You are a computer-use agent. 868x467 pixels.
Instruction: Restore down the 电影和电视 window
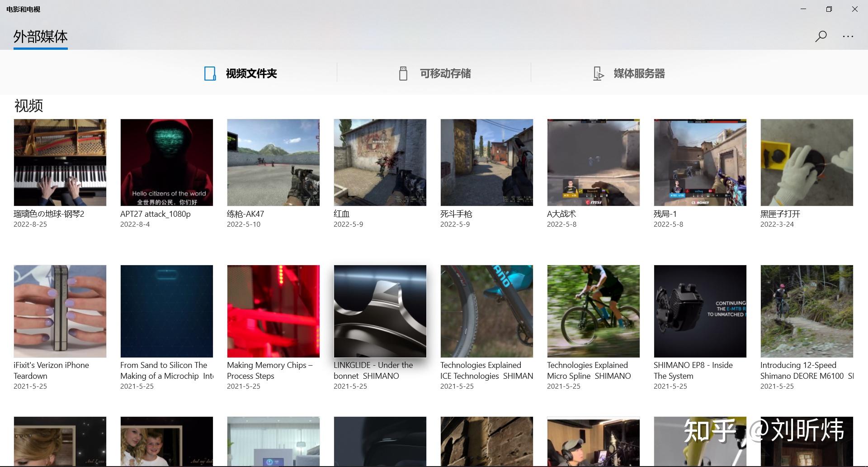point(829,9)
